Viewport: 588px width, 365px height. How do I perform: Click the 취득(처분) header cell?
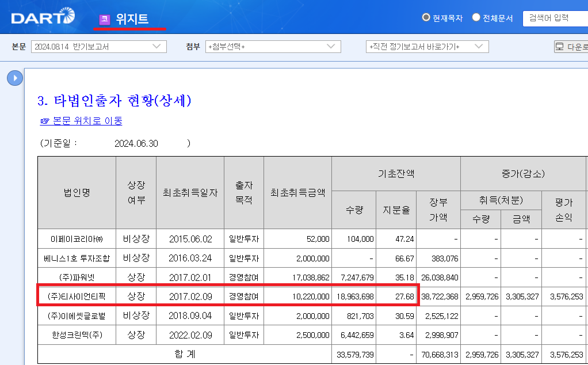point(501,200)
